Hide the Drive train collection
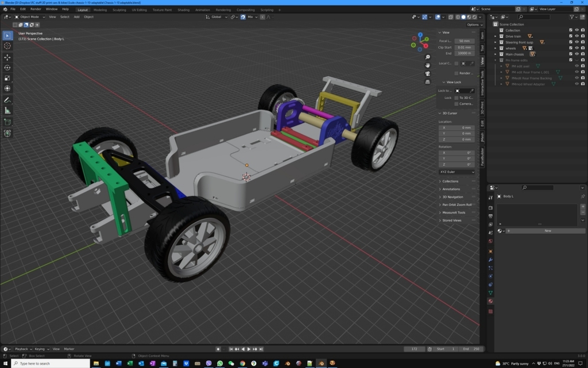 [x=577, y=36]
